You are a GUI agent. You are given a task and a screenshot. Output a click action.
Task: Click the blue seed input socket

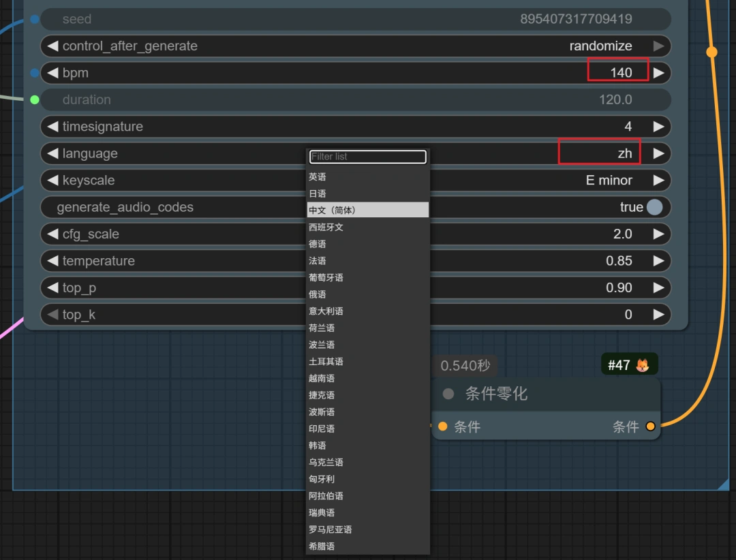[x=34, y=19]
